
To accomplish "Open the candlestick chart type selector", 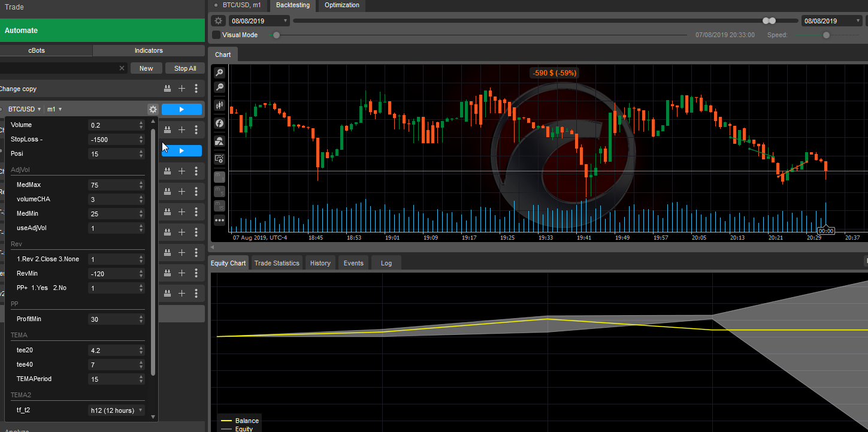I will [220, 105].
